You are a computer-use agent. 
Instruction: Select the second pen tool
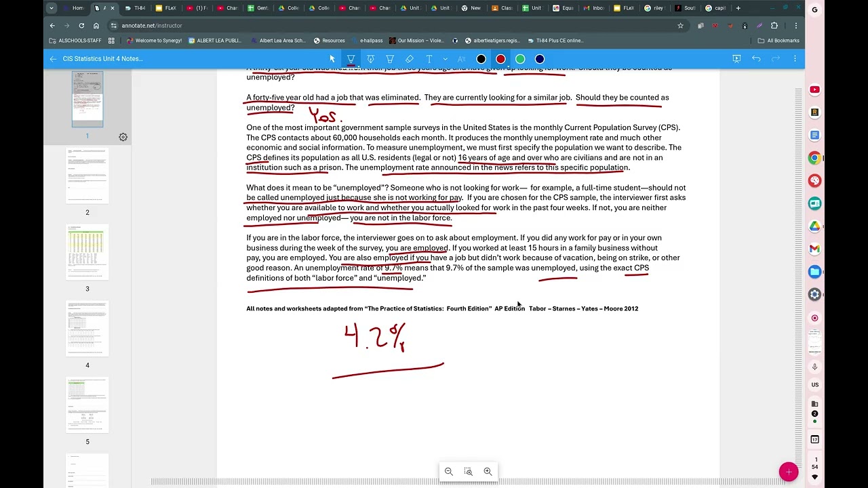370,59
